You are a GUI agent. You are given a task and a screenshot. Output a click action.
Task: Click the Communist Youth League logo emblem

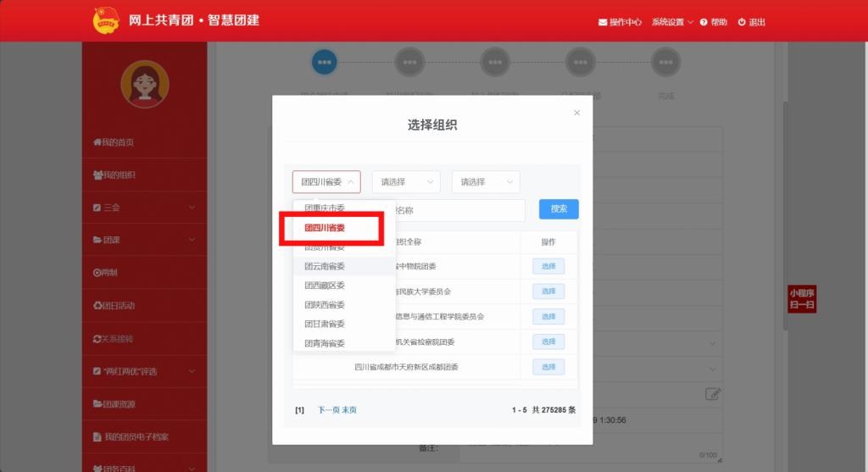click(107, 21)
